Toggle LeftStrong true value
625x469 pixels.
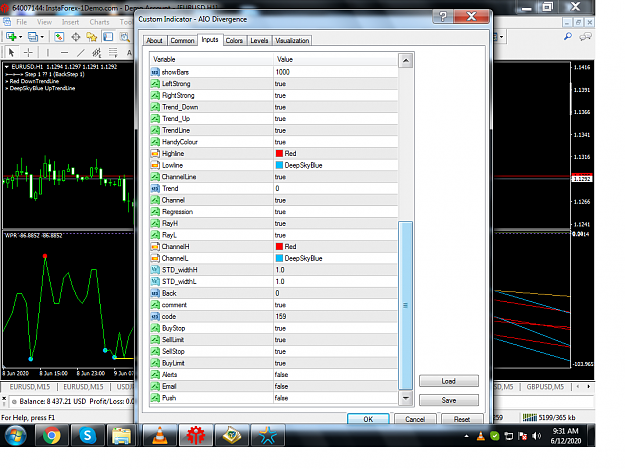coord(336,84)
